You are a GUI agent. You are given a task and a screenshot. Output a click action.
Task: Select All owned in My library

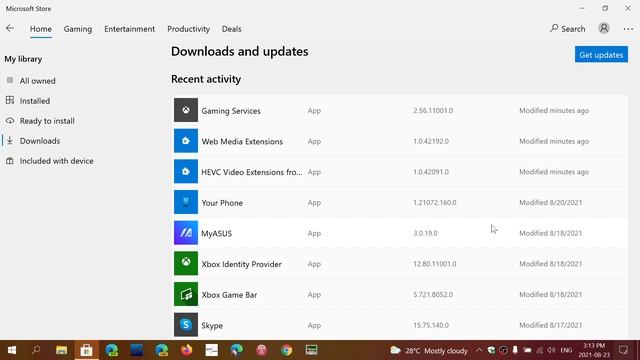pos(38,81)
